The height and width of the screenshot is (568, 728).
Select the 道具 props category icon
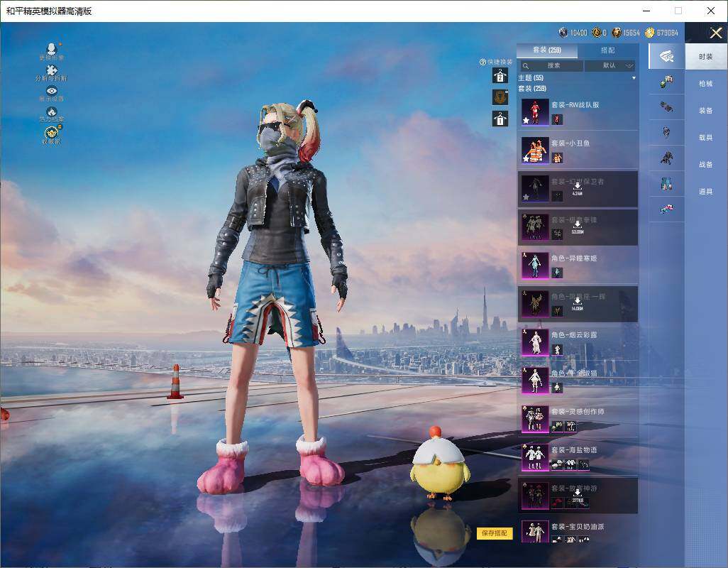click(x=667, y=183)
